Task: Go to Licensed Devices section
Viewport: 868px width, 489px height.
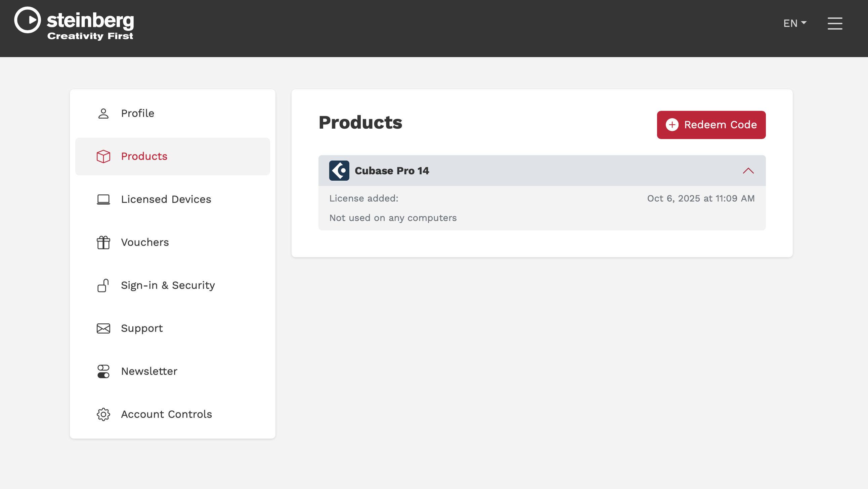Action: pos(166,199)
